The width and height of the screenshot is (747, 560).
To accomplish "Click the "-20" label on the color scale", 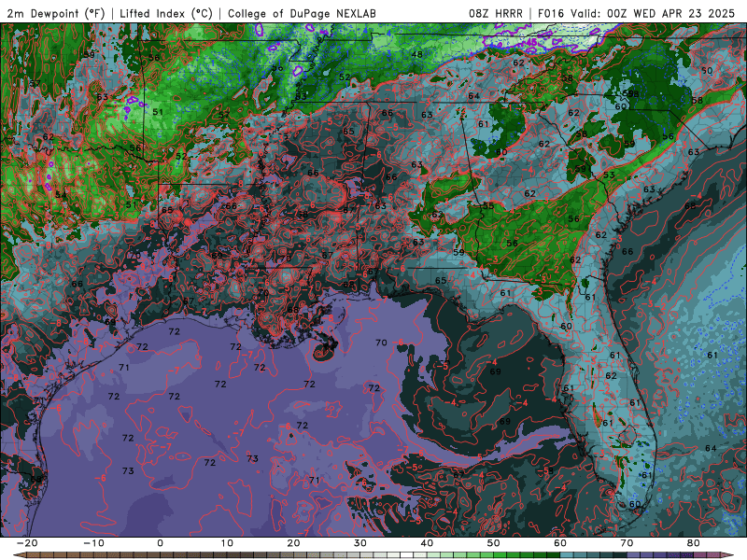I will [x=27, y=543].
